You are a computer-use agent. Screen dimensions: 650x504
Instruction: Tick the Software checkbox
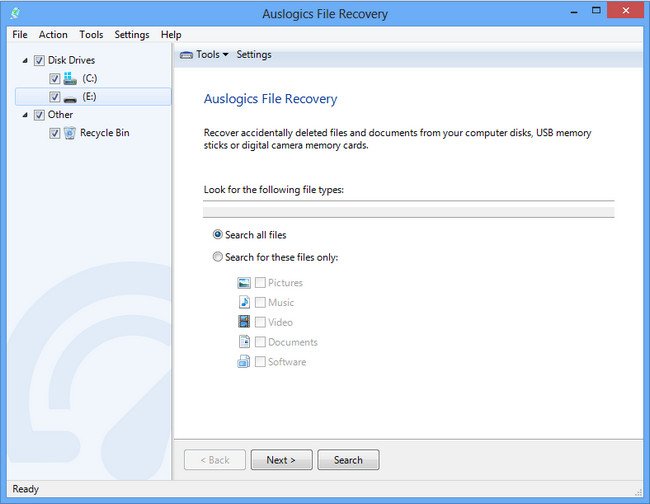(x=260, y=362)
